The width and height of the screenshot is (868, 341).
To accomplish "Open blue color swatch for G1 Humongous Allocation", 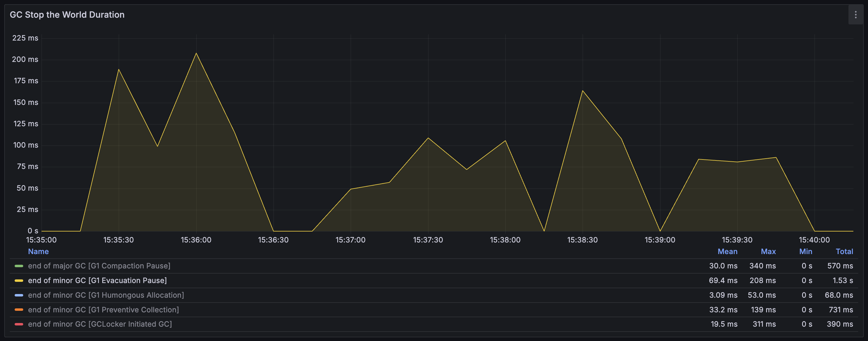I will tap(19, 295).
